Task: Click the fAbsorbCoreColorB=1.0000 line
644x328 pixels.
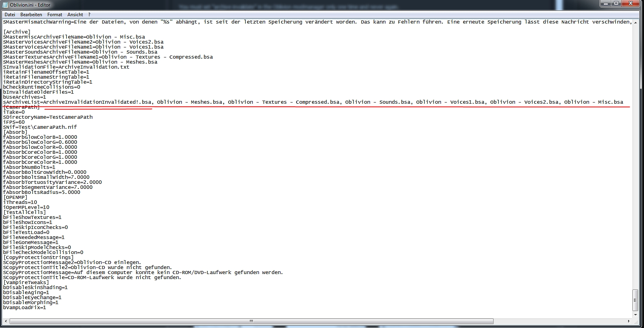Action: [40, 152]
